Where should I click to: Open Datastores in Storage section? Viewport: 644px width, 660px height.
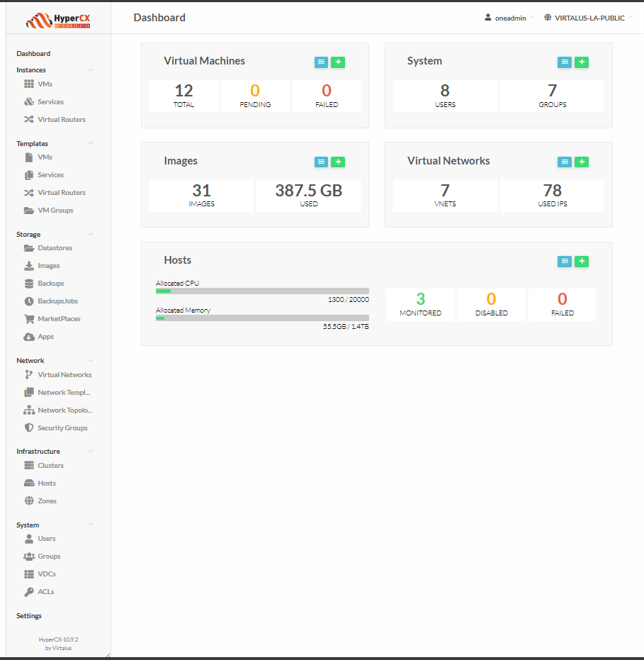coord(55,248)
